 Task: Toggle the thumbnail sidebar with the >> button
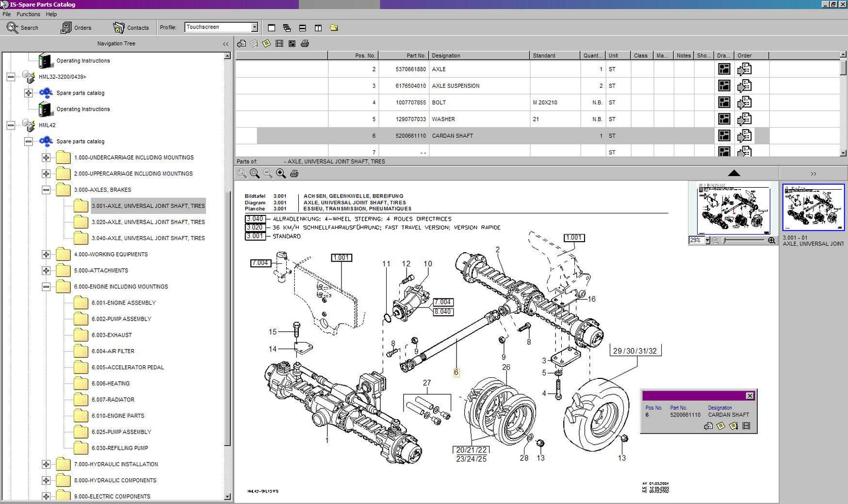[x=813, y=174]
